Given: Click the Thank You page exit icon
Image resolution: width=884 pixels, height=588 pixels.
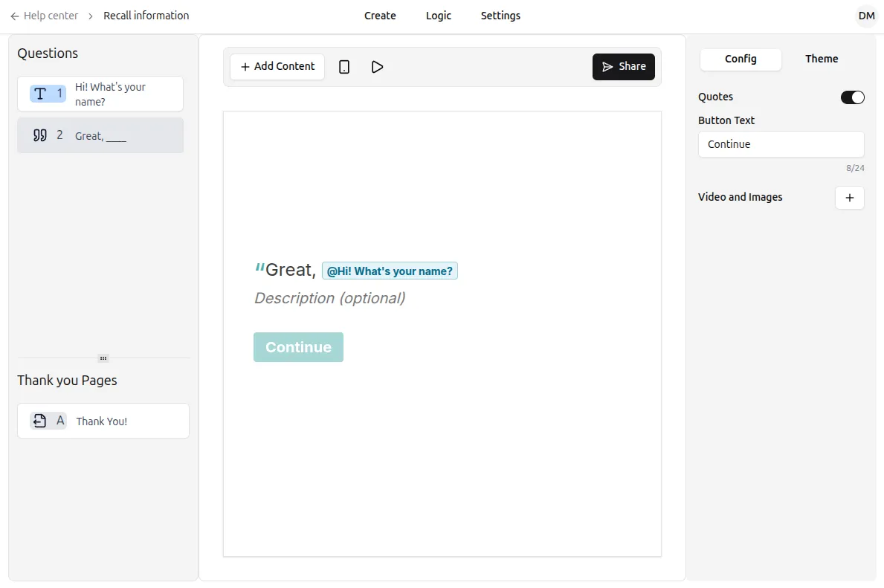Looking at the screenshot, I should [40, 421].
